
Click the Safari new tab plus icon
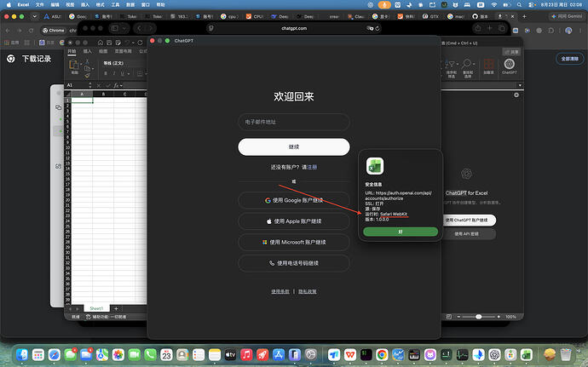click(x=489, y=28)
